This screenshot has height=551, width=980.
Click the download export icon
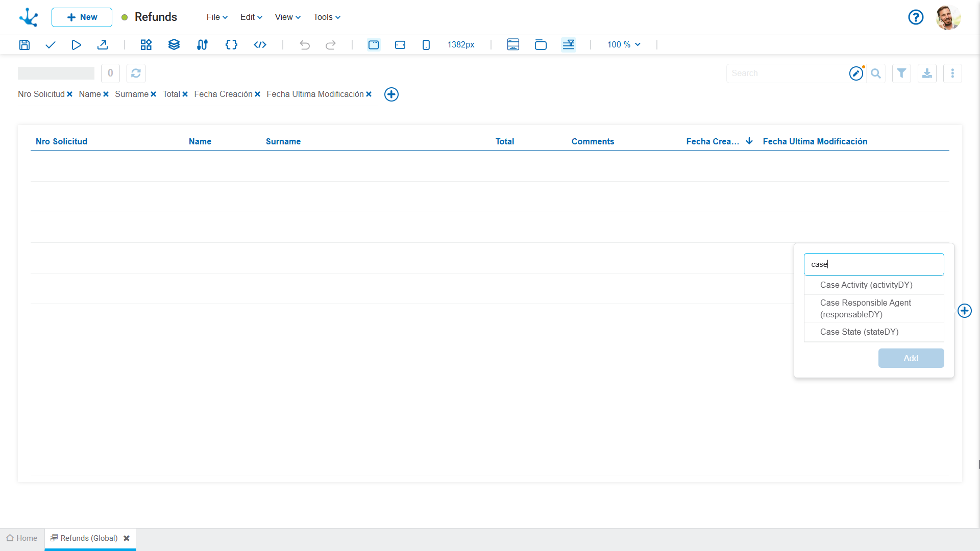927,73
